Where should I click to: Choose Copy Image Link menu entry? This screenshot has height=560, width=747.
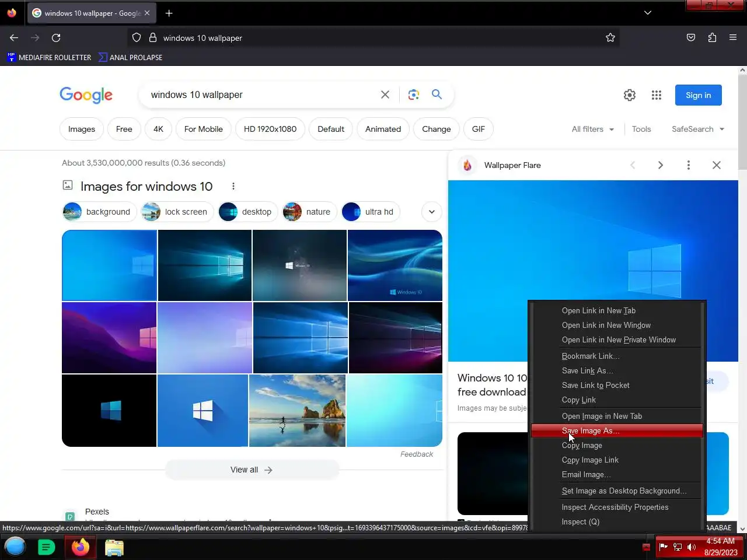click(x=617, y=460)
